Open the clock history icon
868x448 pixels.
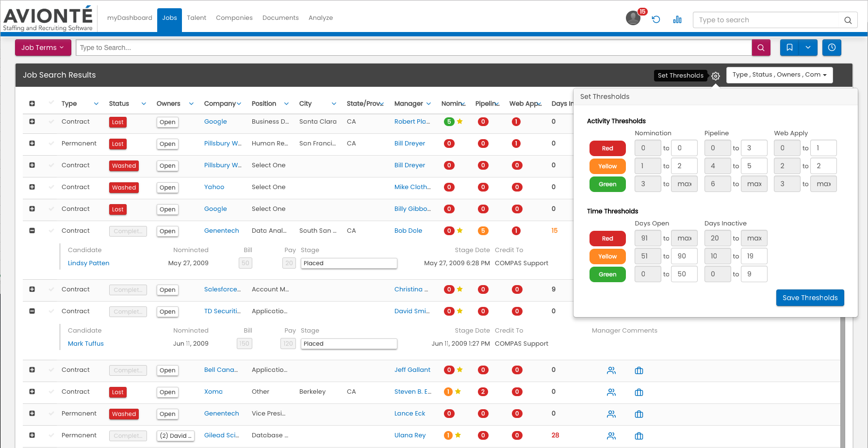click(x=832, y=48)
